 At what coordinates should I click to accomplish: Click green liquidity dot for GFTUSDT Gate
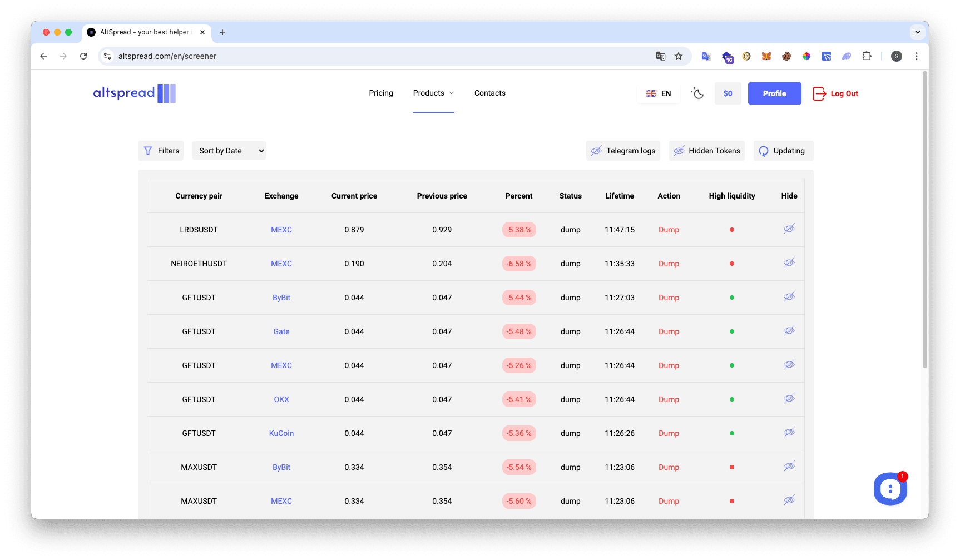click(x=732, y=331)
